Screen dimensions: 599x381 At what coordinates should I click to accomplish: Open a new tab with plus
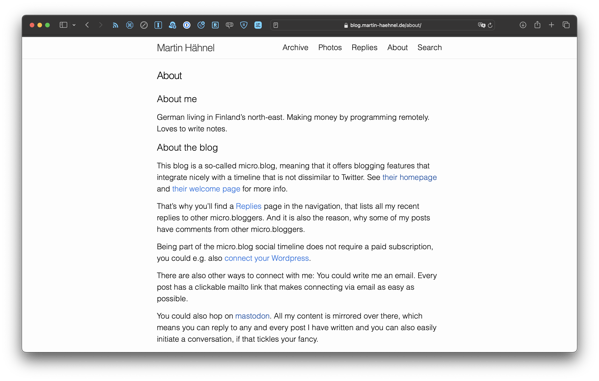pyautogui.click(x=551, y=25)
